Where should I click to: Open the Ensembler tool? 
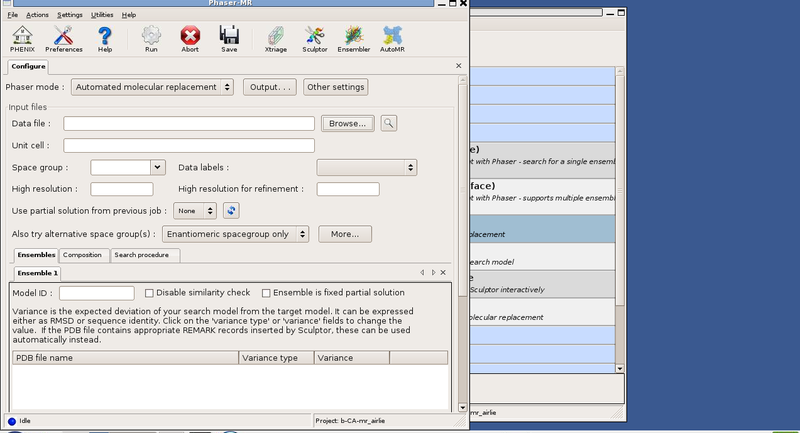[x=353, y=37]
